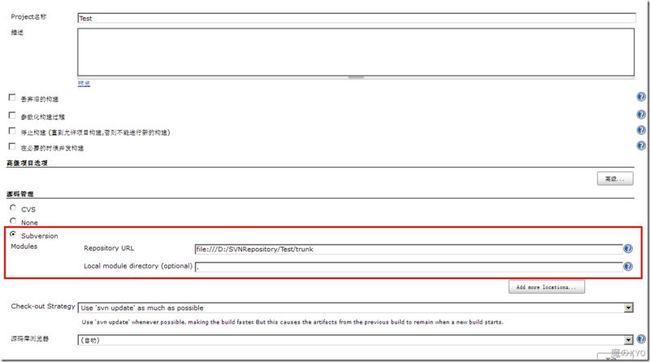Open help icon beside 停止构建 option
Image resolution: width=650 pixels, height=362 pixels.
coord(641,130)
